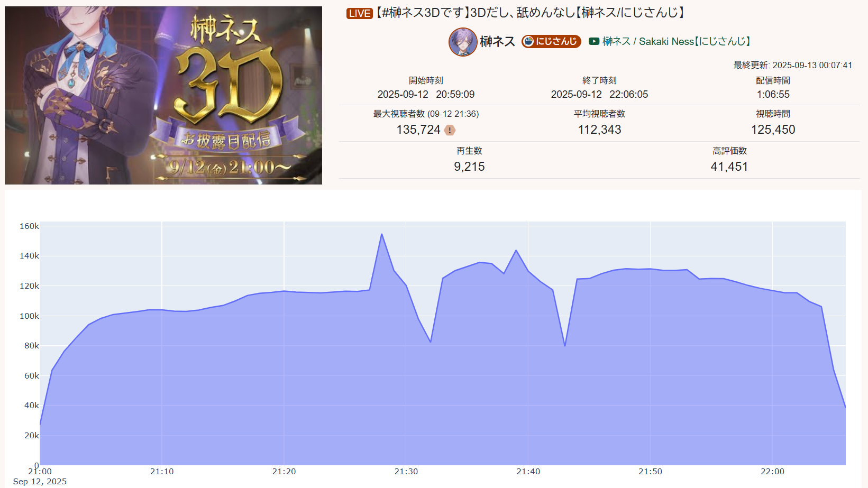Click the 160k y-axis label
Image resolution: width=868 pixels, height=488 pixels.
tap(29, 226)
